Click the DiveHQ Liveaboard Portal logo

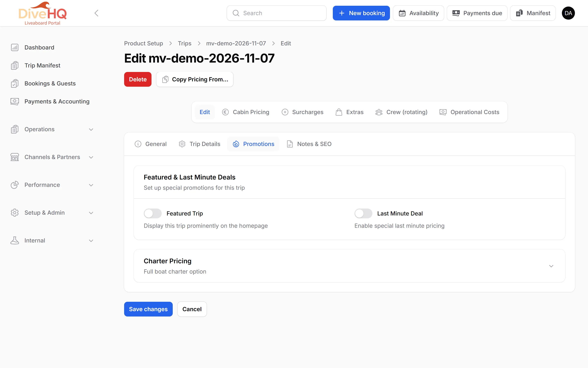pyautogui.click(x=42, y=13)
